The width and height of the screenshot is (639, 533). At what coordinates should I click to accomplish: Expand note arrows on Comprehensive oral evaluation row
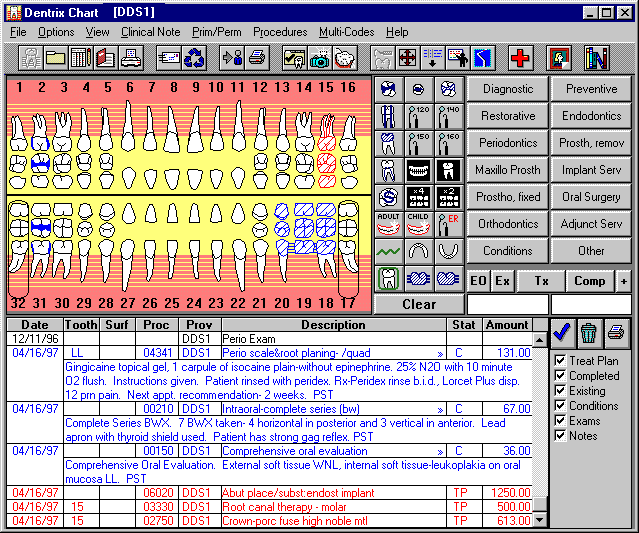point(440,452)
